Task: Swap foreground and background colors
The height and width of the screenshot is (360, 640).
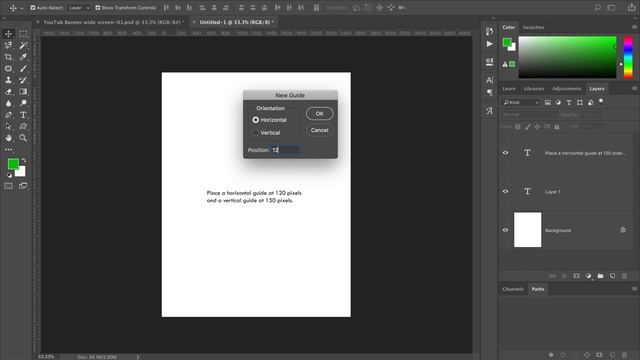Action: click(x=24, y=160)
